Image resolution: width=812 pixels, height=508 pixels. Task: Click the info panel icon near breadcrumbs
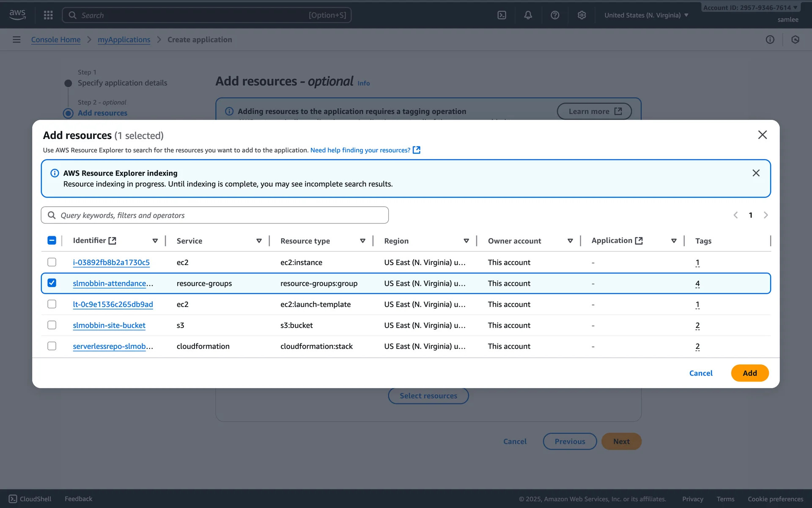pyautogui.click(x=770, y=40)
